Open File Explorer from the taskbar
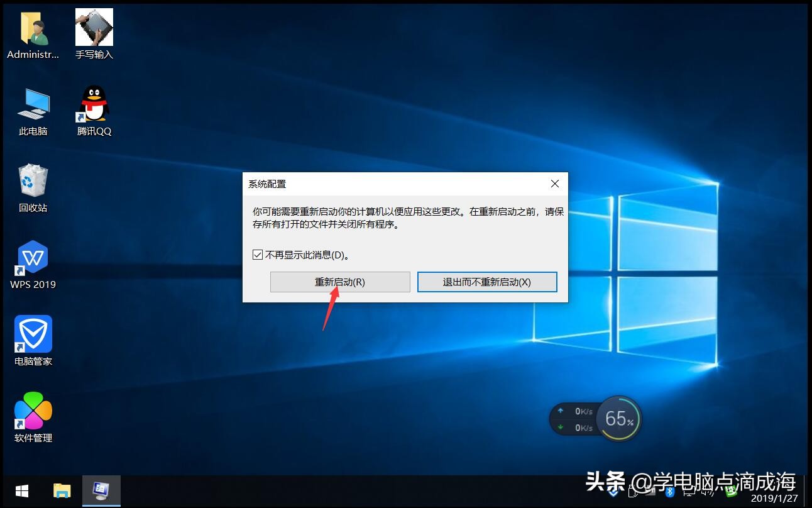812x508 pixels. point(61,490)
